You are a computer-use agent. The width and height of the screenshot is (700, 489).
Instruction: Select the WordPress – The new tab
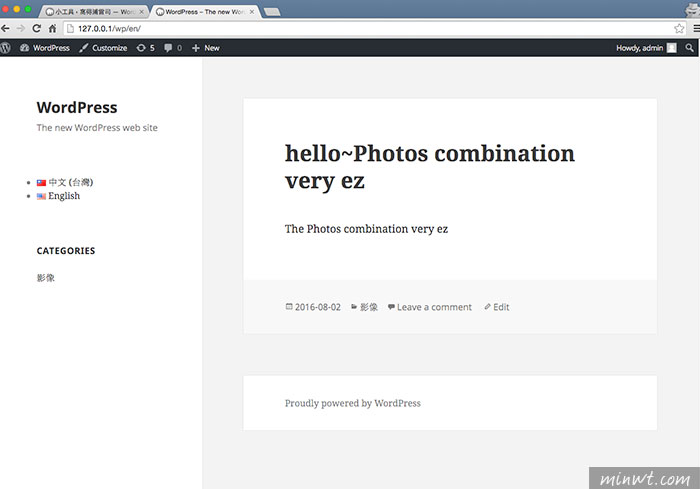click(204, 12)
